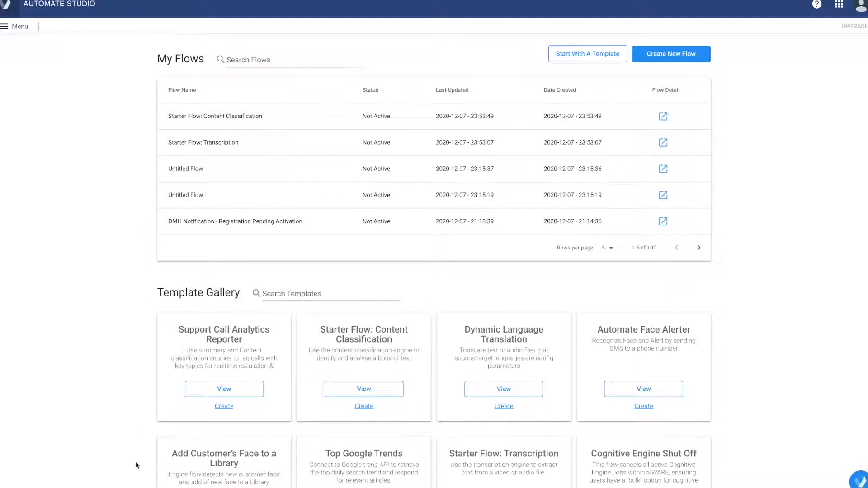Create from the Support Call Analytics Reporter template

click(224, 406)
